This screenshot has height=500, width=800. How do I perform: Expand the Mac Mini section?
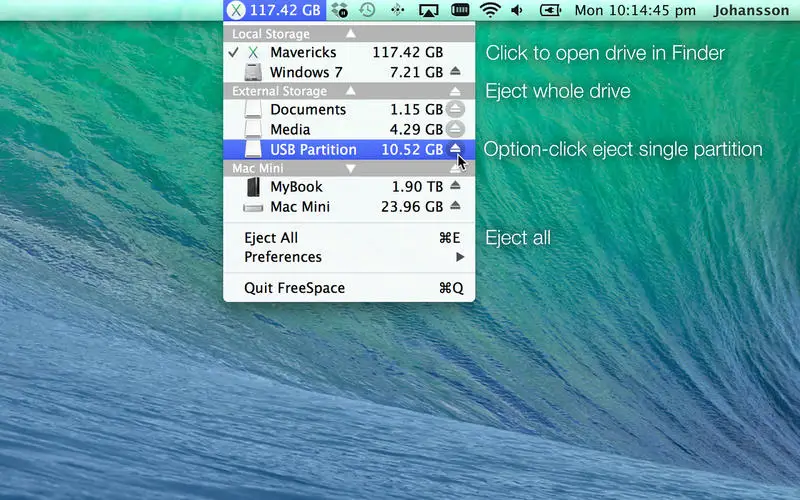pyautogui.click(x=351, y=168)
